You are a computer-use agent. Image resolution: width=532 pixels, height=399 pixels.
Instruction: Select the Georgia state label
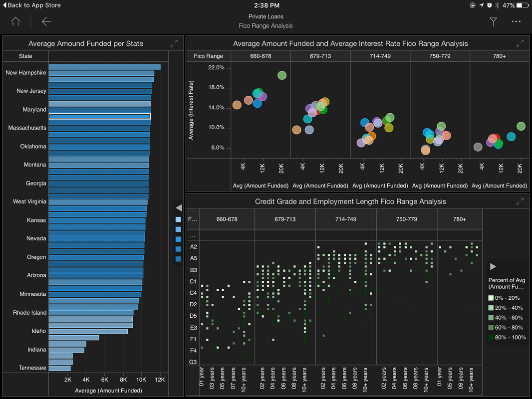pos(36,184)
